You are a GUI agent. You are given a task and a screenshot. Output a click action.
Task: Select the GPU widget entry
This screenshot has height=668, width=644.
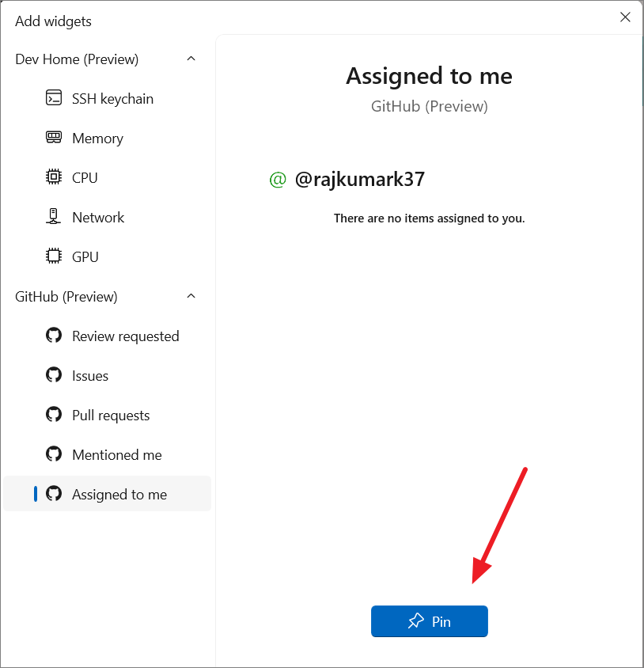point(108,256)
